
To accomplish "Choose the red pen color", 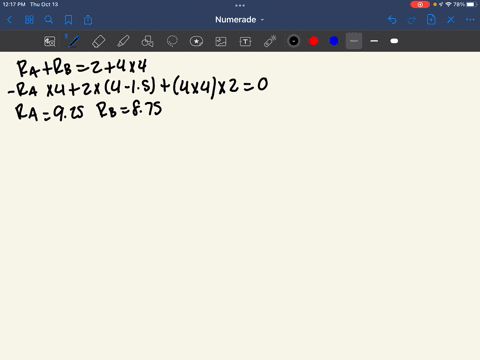I will [x=314, y=41].
